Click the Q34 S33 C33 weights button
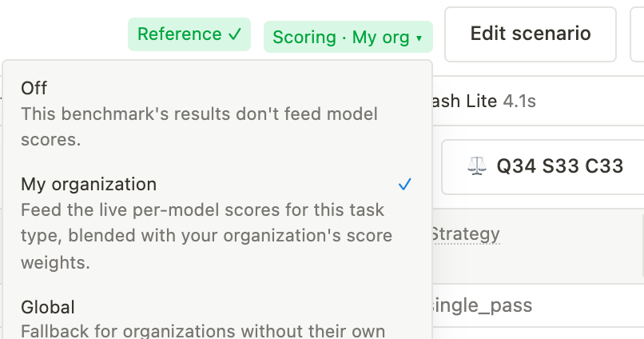The image size is (644, 339). click(543, 167)
